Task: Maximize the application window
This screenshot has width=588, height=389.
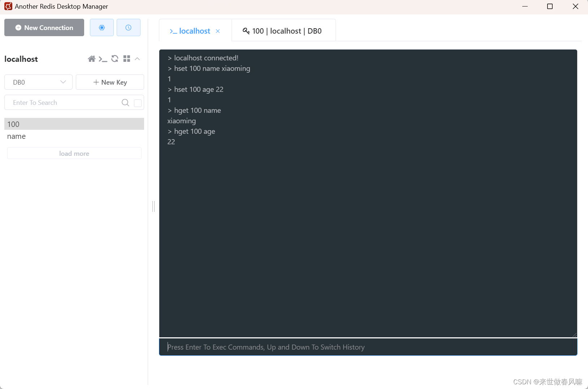Action: (x=550, y=7)
